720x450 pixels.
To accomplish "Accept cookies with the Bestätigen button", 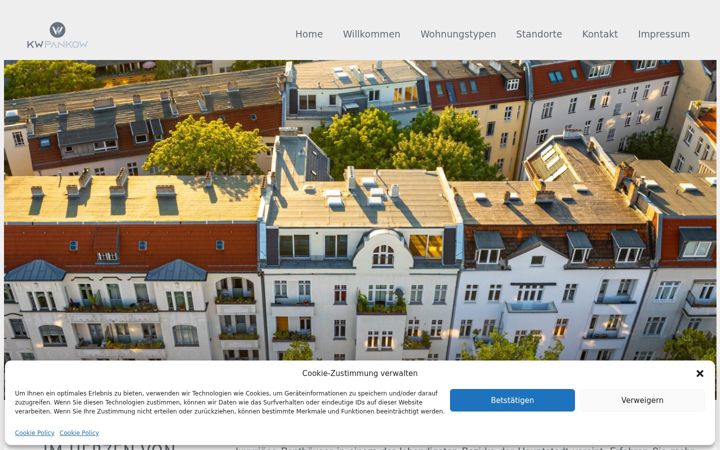I will click(512, 400).
